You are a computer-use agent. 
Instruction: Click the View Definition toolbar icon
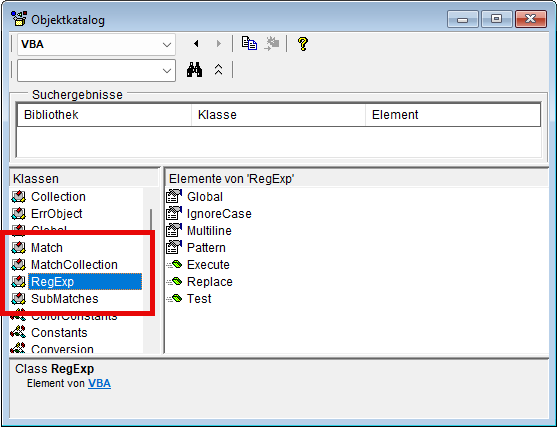[272, 44]
